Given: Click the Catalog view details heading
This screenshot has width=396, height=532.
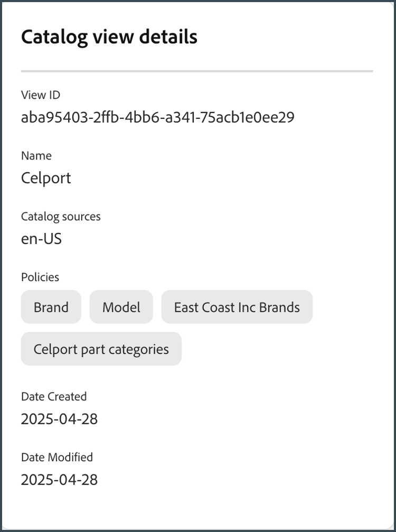Looking at the screenshot, I should tap(109, 36).
